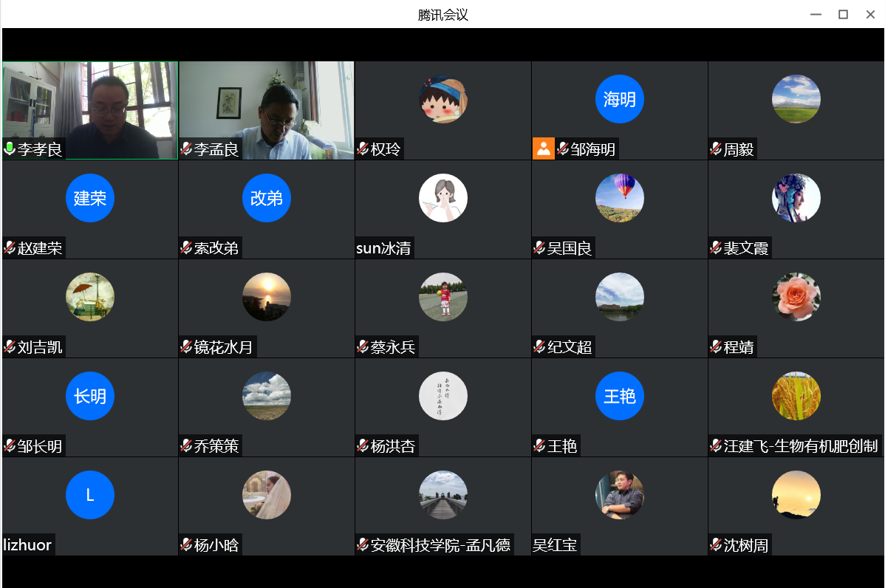Image resolution: width=885 pixels, height=588 pixels.
Task: Click the 腾讯会议 window title
Action: click(x=442, y=15)
